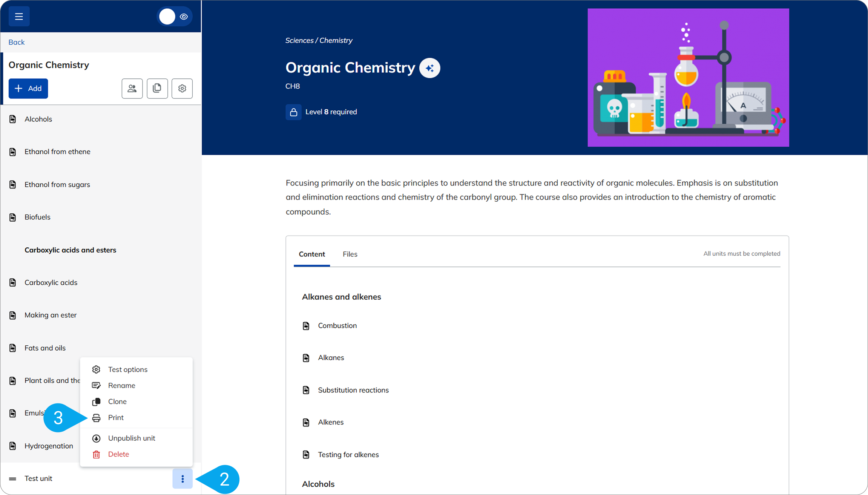The image size is (868, 495).
Task: Open the Combustion unit in Content
Action: point(337,325)
